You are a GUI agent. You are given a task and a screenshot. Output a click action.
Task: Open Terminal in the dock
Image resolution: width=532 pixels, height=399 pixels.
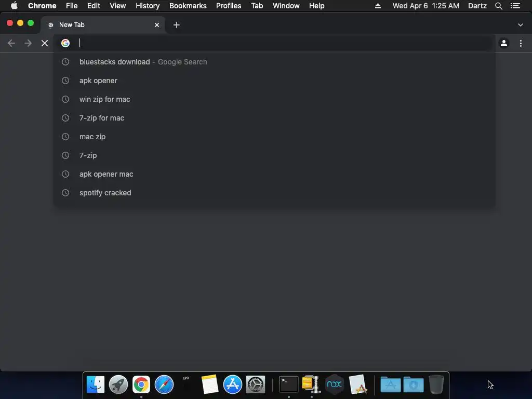click(x=289, y=384)
